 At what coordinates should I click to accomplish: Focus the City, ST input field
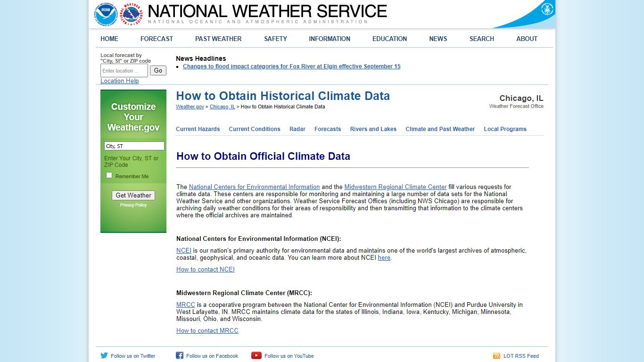tap(134, 146)
